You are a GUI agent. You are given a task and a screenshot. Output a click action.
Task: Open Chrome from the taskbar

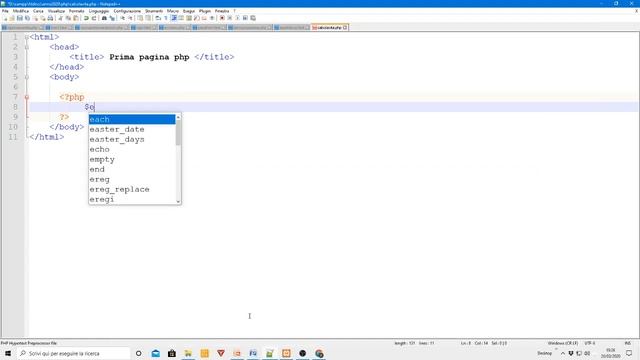coord(319,353)
